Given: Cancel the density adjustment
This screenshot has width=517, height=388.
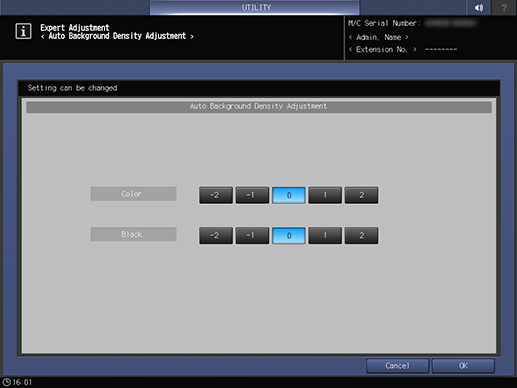Looking at the screenshot, I should pyautogui.click(x=397, y=366).
